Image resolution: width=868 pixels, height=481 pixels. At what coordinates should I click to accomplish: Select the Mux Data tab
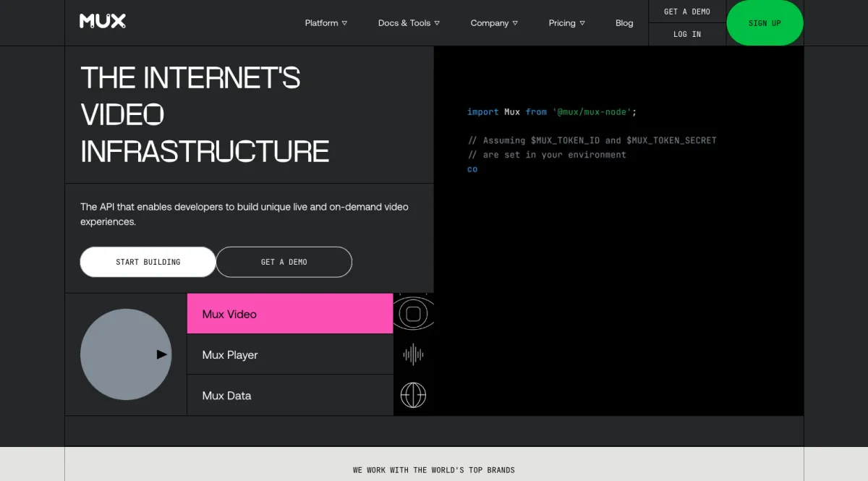(x=290, y=396)
